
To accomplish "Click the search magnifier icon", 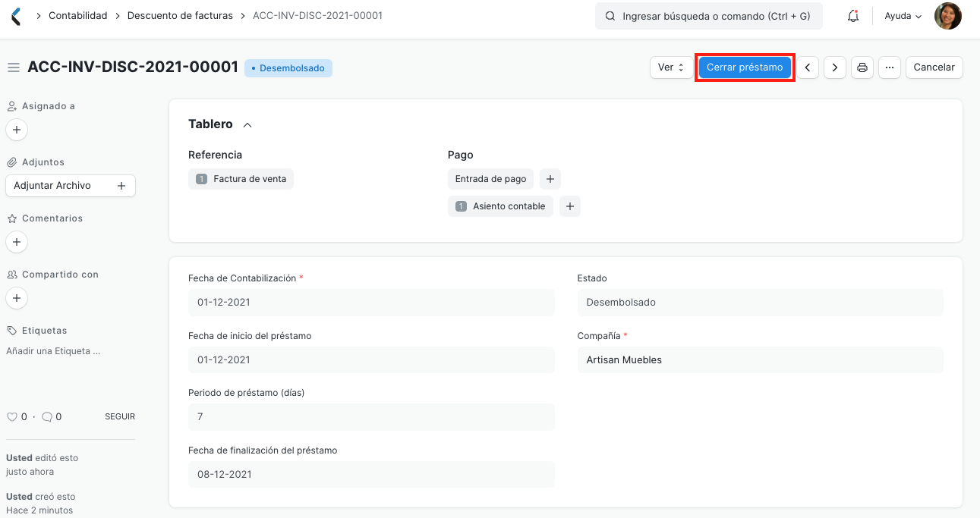I will [x=610, y=16].
